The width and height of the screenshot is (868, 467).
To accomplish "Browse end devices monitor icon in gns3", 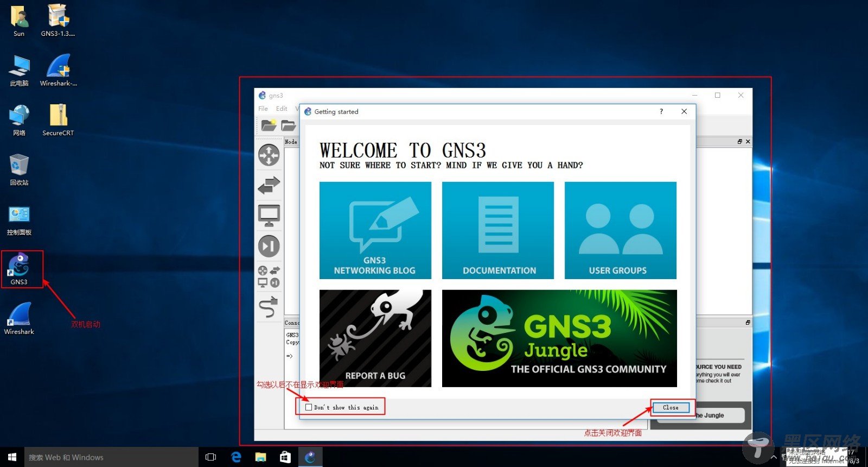I will (x=269, y=216).
